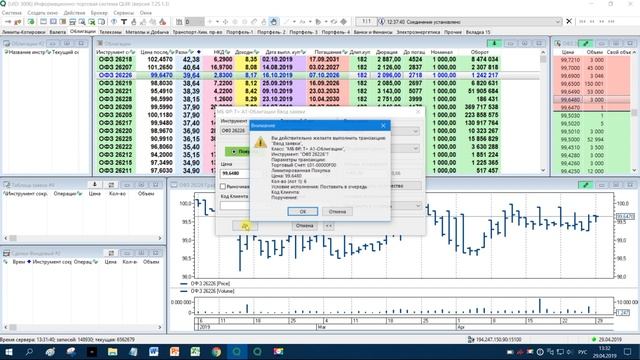
Task: Click the Отмена button in the order-entry window
Action: pyautogui.click(x=304, y=226)
